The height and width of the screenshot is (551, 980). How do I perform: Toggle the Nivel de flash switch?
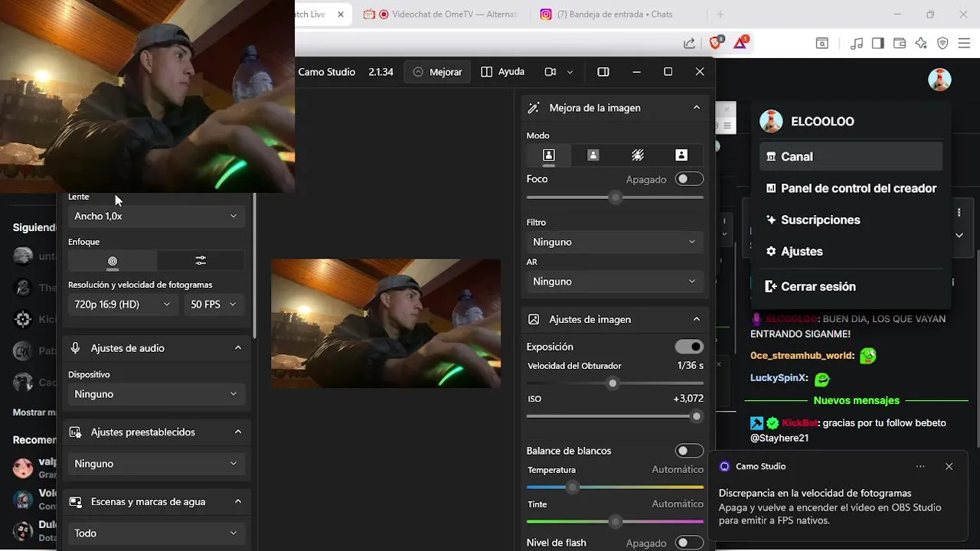pyautogui.click(x=689, y=543)
